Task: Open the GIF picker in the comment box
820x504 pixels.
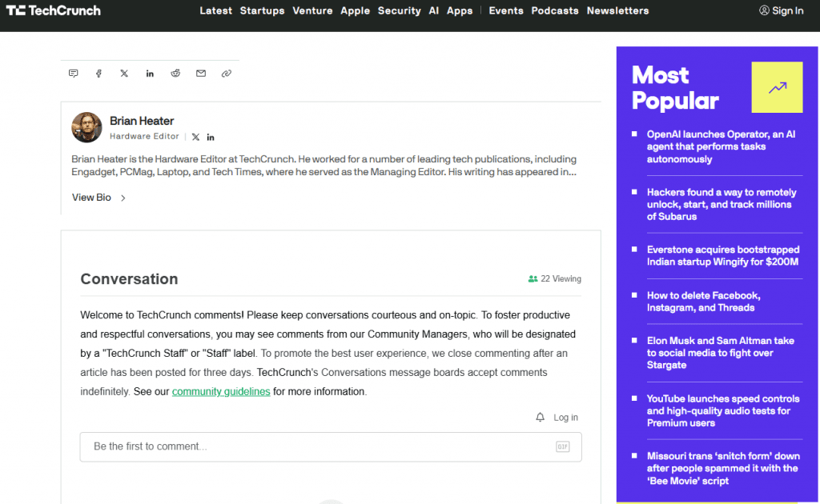Action: tap(564, 447)
